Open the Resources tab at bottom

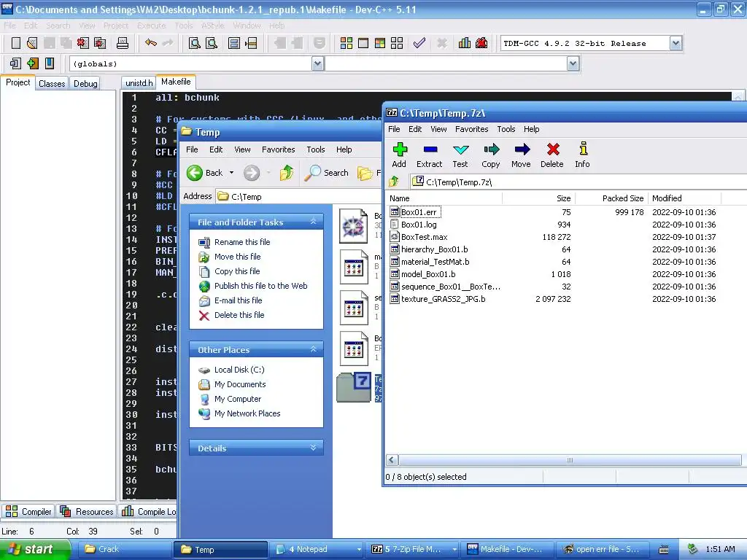87,511
